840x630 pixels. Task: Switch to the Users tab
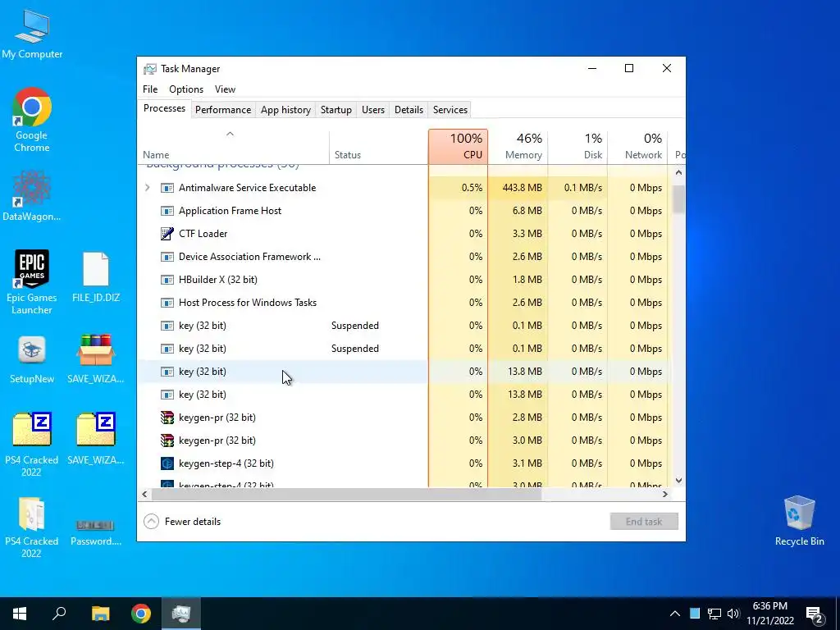click(x=373, y=109)
